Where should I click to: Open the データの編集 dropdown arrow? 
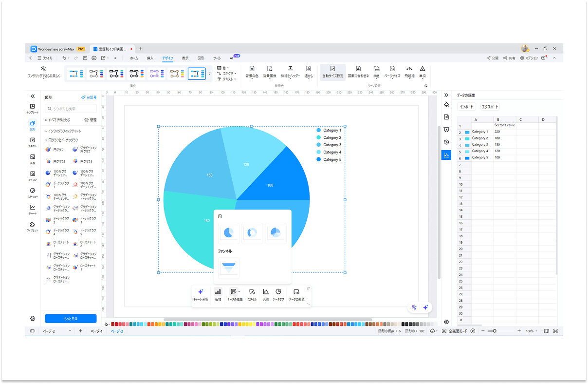pos(239,291)
